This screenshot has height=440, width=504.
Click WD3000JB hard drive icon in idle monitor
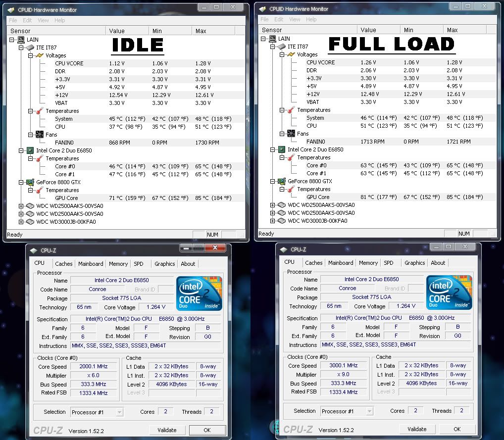(x=30, y=222)
